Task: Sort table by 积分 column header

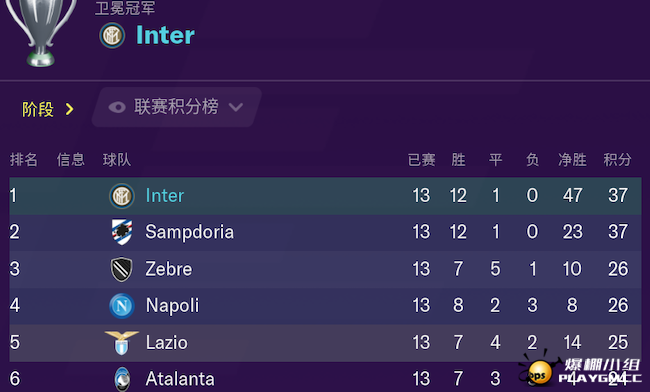Action: coord(617,160)
